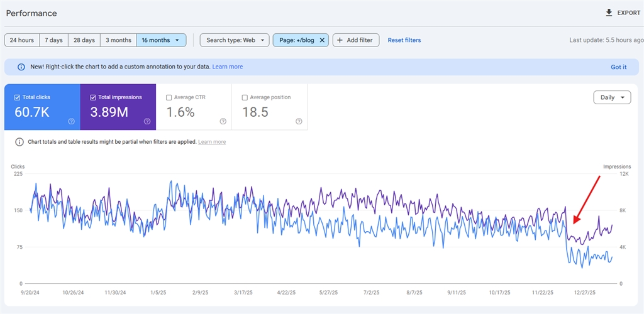Click help icon on Average position card

click(x=298, y=121)
